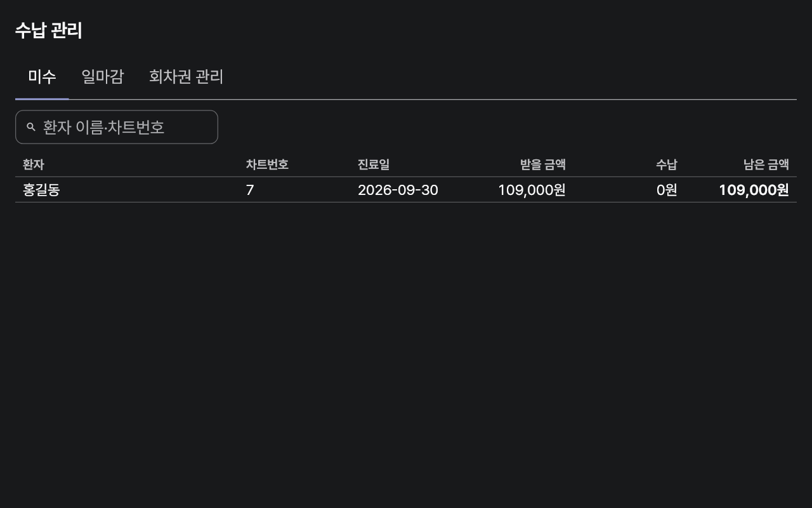Click the 109,000원 receivable amount cell
Viewport: 812px width, 508px height.
[x=532, y=190]
